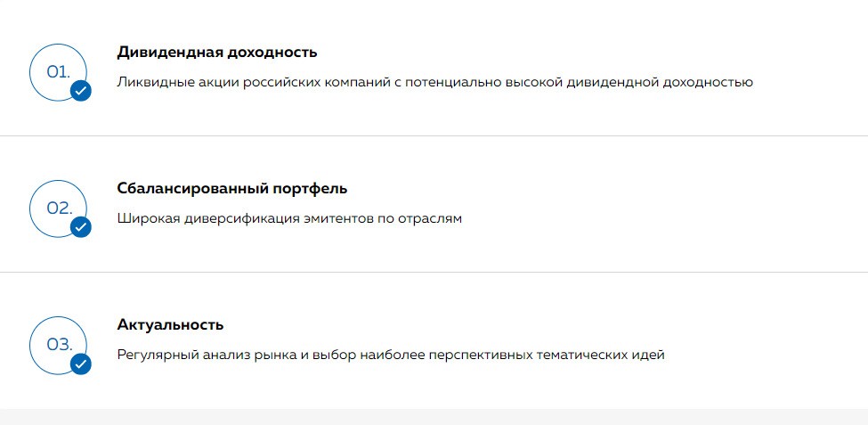Viewport: 868px width, 425px height.
Task: Click the divider line below Дивидендная доходность section
Action: pos(434,135)
